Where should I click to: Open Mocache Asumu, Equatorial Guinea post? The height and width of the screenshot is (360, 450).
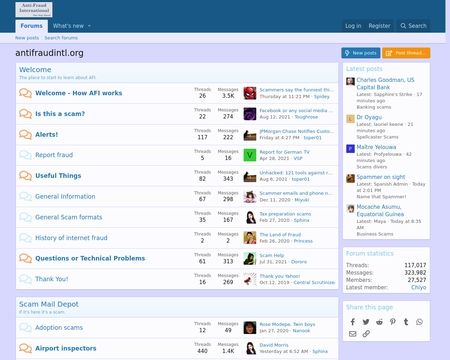pos(380,210)
